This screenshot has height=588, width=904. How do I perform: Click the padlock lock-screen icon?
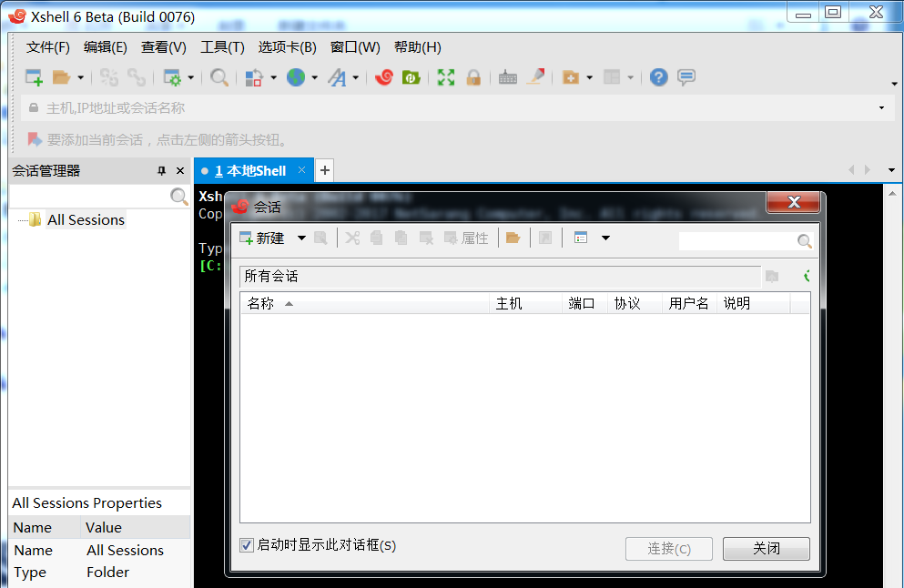[474, 77]
